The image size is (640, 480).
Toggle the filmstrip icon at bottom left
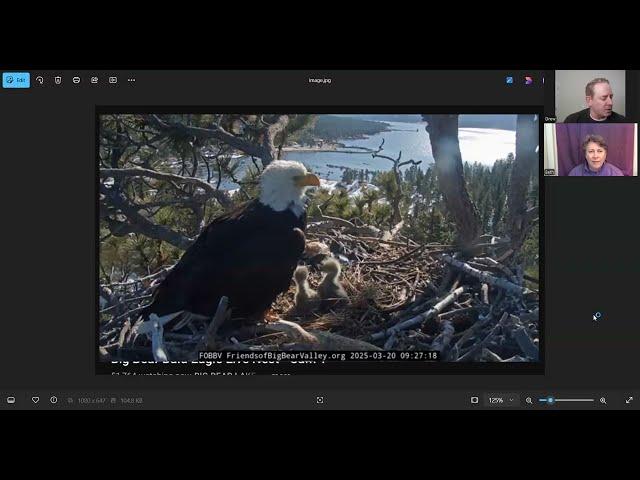[x=11, y=400]
